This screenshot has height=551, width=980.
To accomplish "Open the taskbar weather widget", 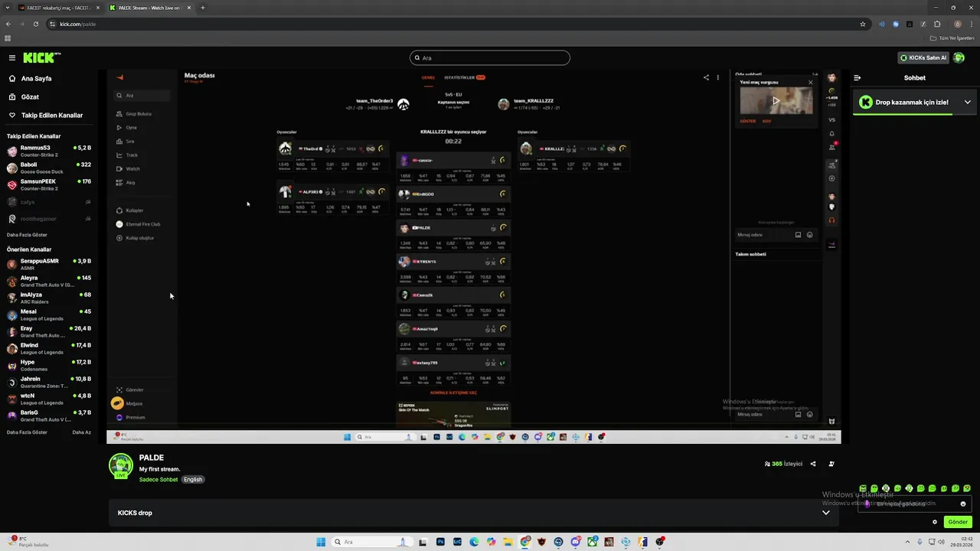I will click(28, 542).
